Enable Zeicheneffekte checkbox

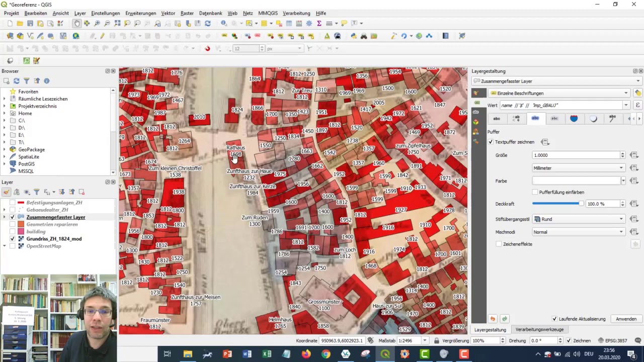499,244
